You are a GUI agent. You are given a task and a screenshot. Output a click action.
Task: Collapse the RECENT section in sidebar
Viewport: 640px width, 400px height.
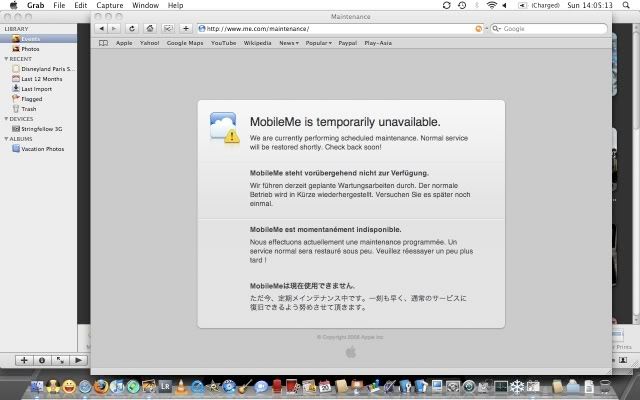[4, 58]
